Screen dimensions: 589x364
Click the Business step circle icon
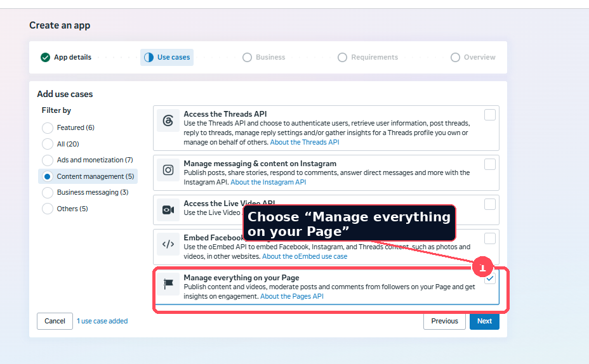click(x=247, y=58)
